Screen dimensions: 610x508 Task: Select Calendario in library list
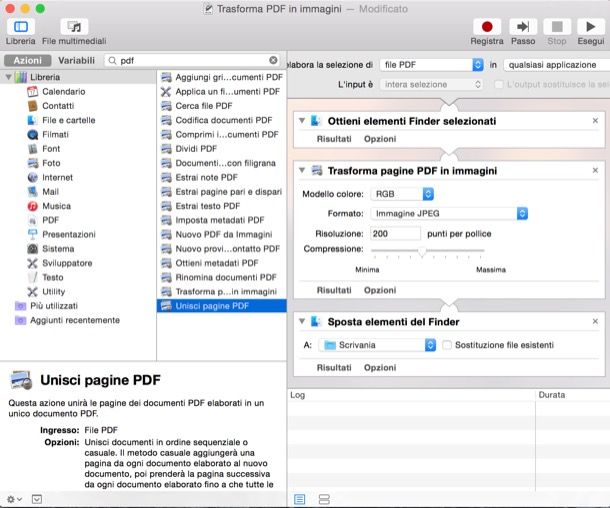[x=63, y=91]
